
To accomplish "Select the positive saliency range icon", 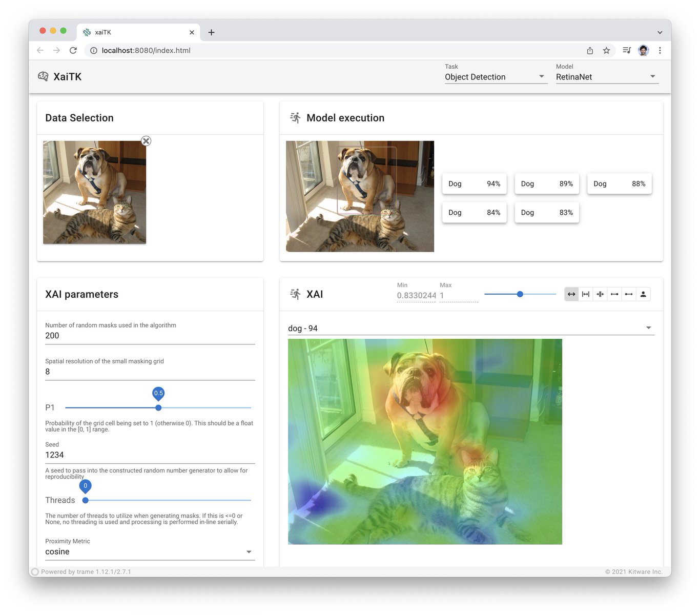I will (629, 294).
